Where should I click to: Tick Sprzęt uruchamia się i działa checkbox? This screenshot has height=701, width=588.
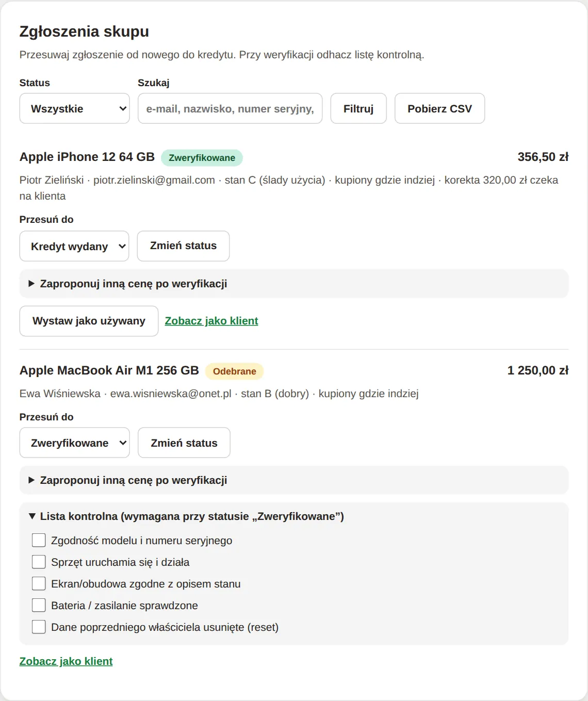point(39,562)
